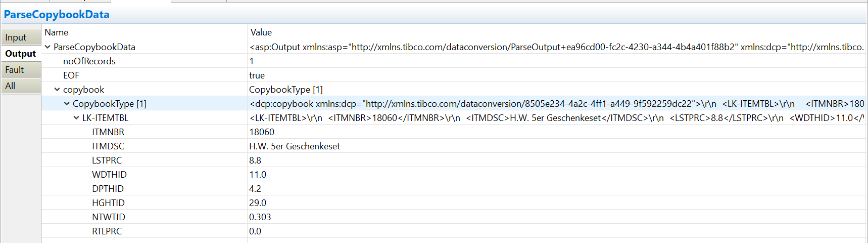
Task: Click the asp:Output XML value
Action: (557, 47)
